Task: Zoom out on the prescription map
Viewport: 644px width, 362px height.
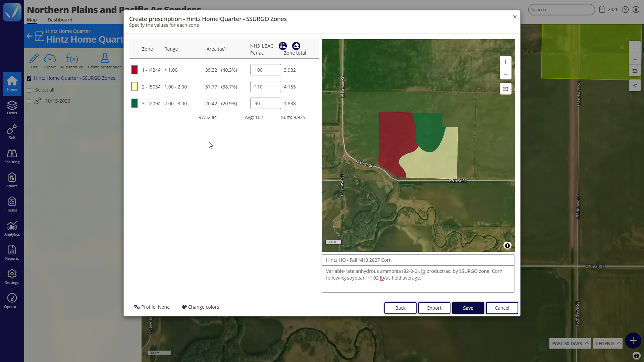Action: [505, 74]
